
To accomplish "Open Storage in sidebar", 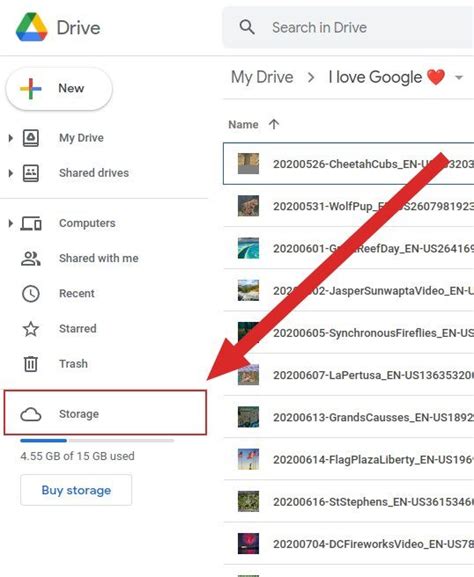I will pos(105,413).
